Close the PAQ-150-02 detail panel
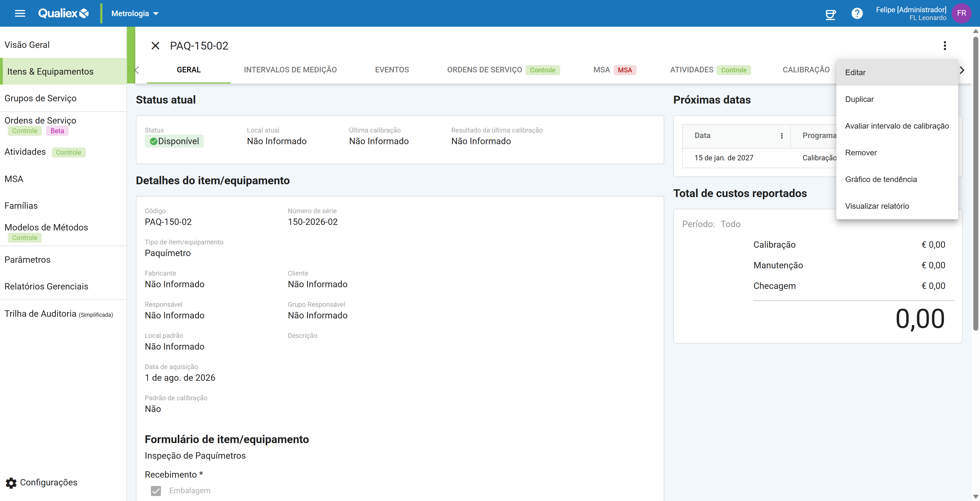Viewport: 980px width, 501px height. [155, 46]
